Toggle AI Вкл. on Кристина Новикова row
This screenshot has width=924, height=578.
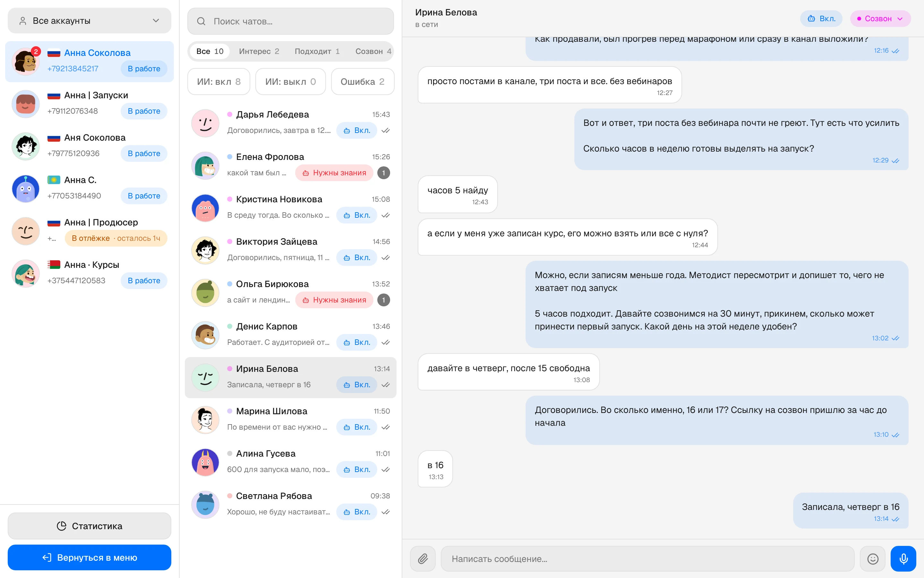point(357,215)
